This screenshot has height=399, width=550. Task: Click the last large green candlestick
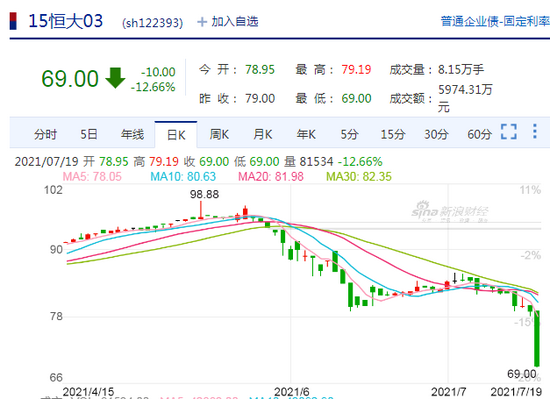click(537, 338)
